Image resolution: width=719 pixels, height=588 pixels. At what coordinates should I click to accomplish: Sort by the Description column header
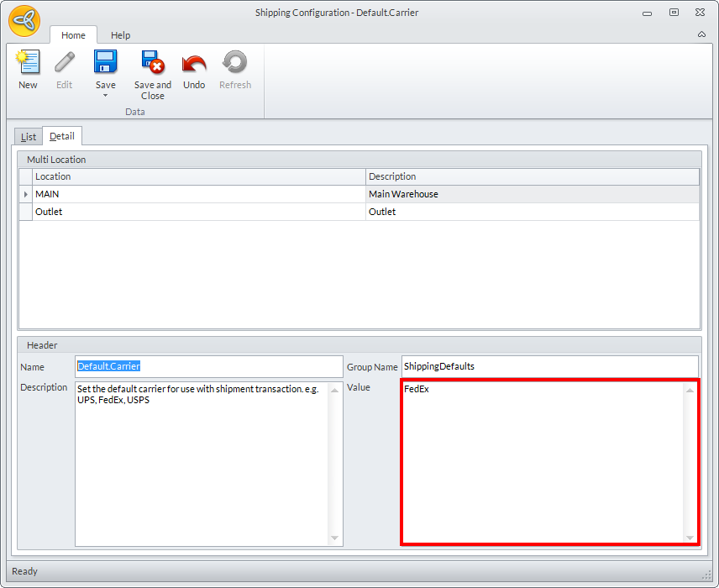coord(533,176)
